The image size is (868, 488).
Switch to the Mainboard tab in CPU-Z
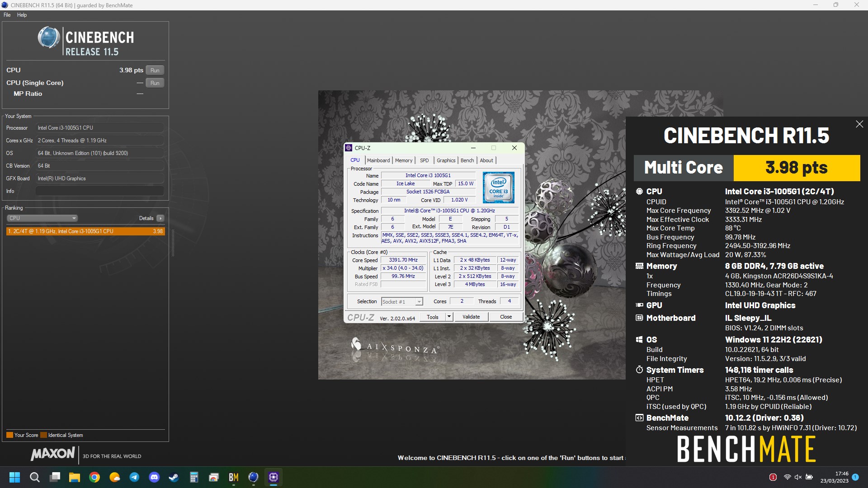click(x=378, y=160)
